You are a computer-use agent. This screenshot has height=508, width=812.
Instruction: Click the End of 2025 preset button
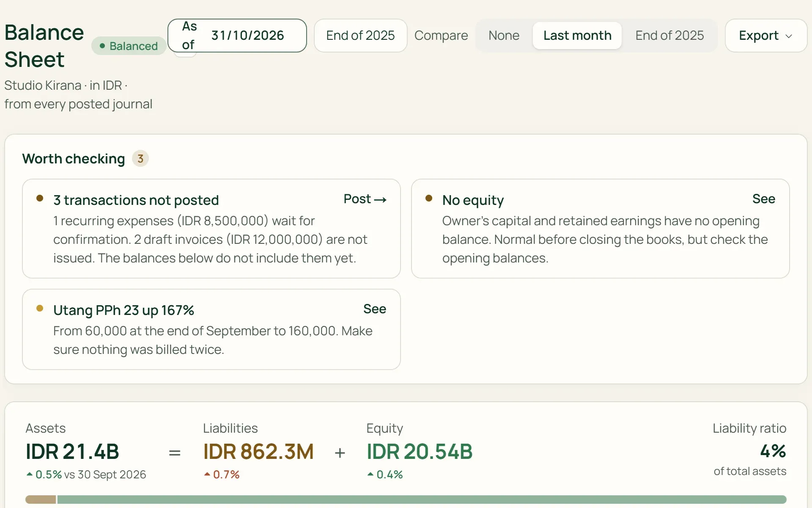(x=360, y=36)
